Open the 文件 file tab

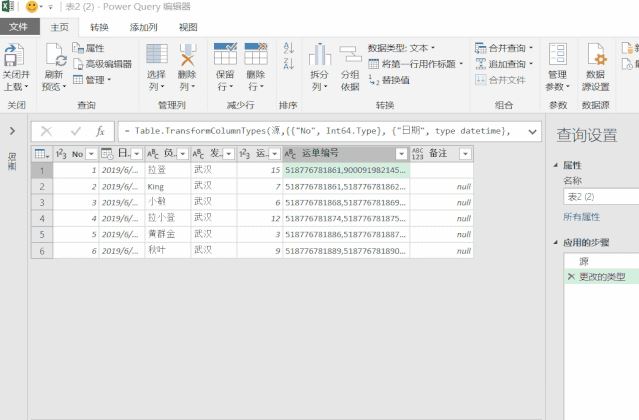(x=19, y=27)
